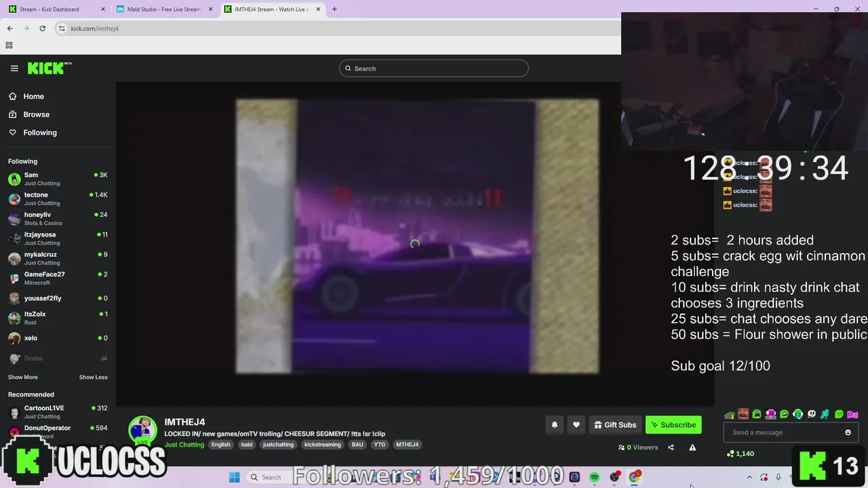Screen dimensions: 868x488
Task: Select the BAU tag
Action: pyautogui.click(x=357, y=445)
